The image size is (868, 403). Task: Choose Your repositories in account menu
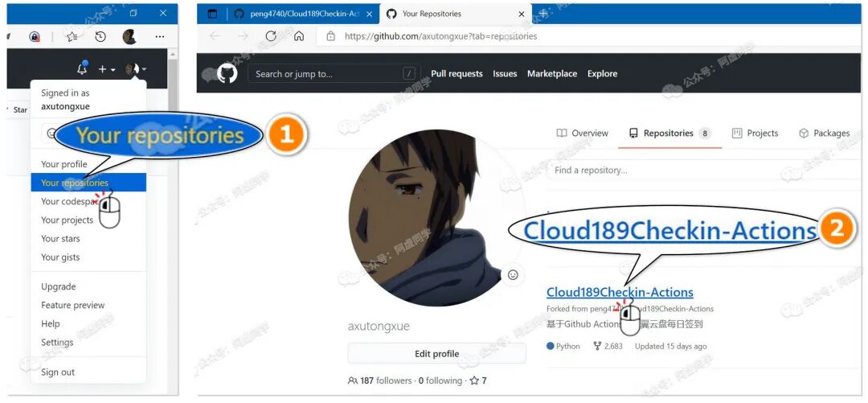(88, 183)
